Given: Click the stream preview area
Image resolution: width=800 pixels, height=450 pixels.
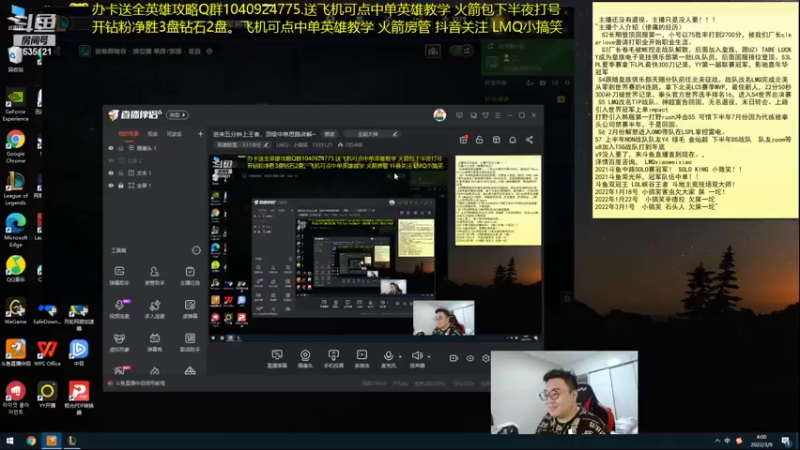Looking at the screenshot, I should [x=376, y=247].
